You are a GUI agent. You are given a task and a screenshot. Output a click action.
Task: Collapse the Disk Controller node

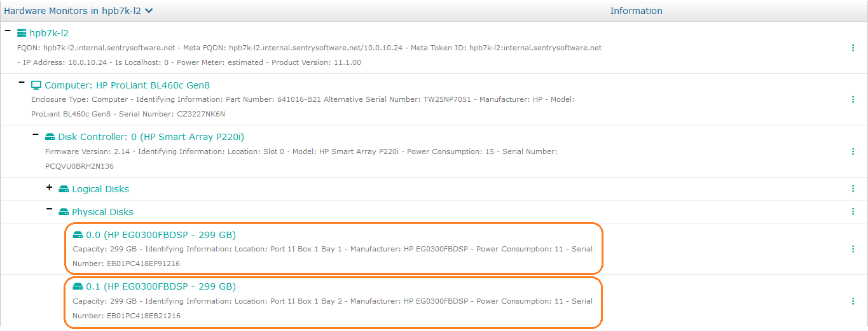[35, 135]
